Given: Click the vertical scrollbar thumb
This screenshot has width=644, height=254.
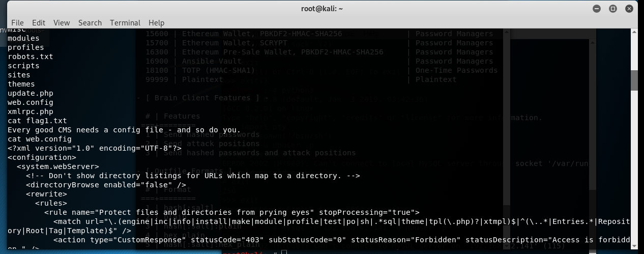Looking at the screenshot, I should pyautogui.click(x=634, y=80).
